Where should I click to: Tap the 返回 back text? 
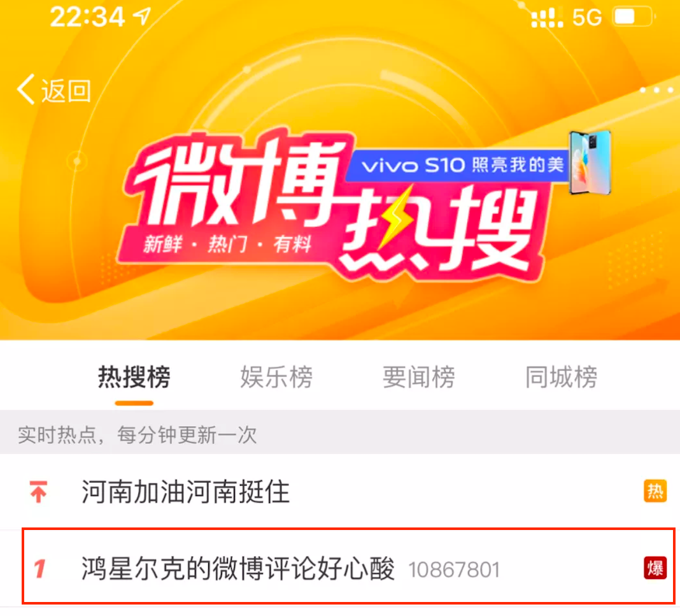click(x=66, y=90)
